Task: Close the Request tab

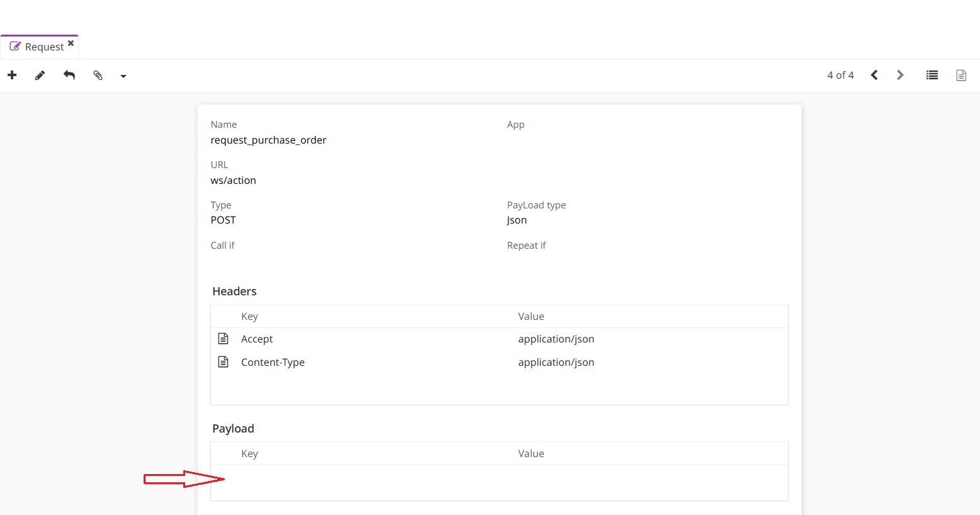Action: point(71,43)
